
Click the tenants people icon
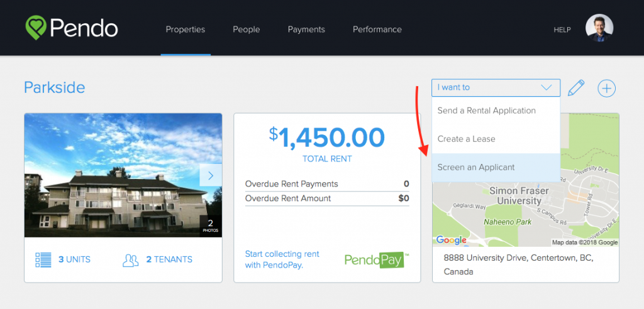click(131, 260)
